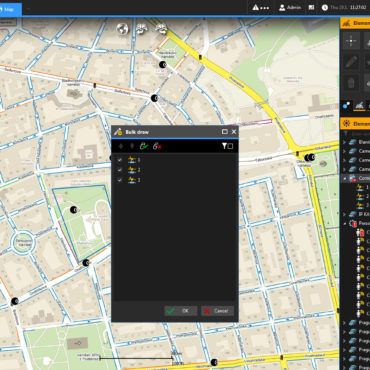Click the uncheck-all red X icon in Bulk draw

click(157, 146)
